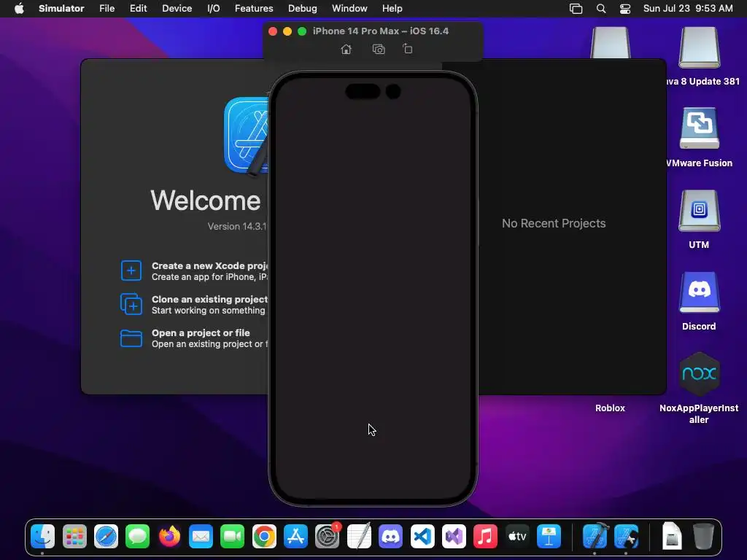Viewport: 747px width, 560px height.
Task: Open the Help menu
Action: [392, 9]
